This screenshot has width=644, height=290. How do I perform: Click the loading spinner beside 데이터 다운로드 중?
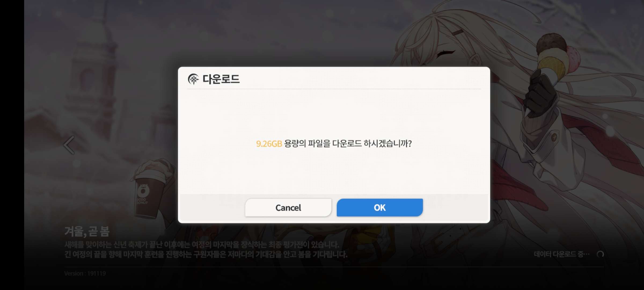click(600, 254)
